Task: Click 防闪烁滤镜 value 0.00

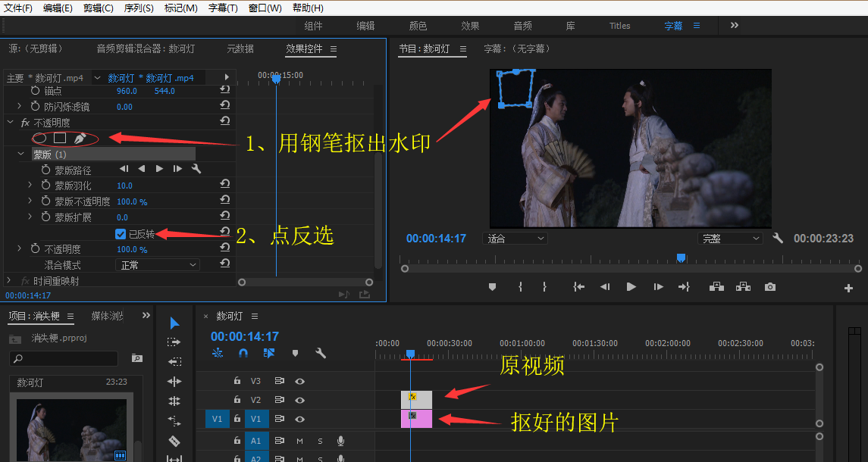Action: pyautogui.click(x=124, y=107)
